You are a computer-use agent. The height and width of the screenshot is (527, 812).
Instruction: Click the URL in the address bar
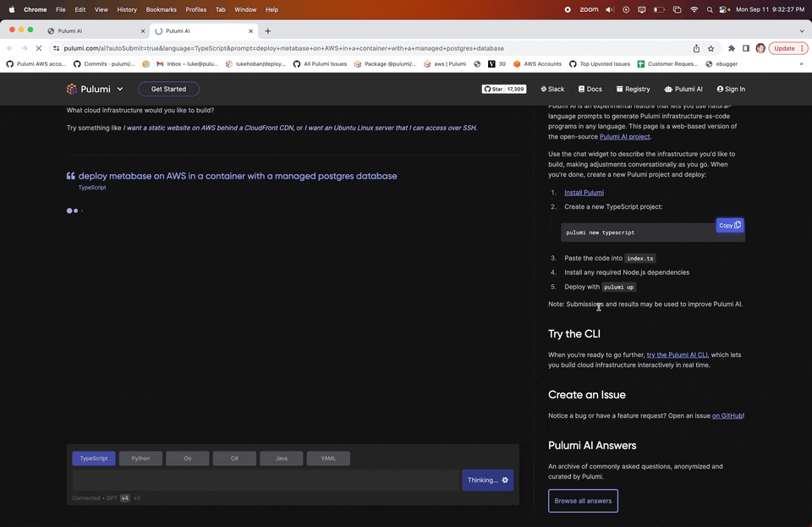(284, 48)
